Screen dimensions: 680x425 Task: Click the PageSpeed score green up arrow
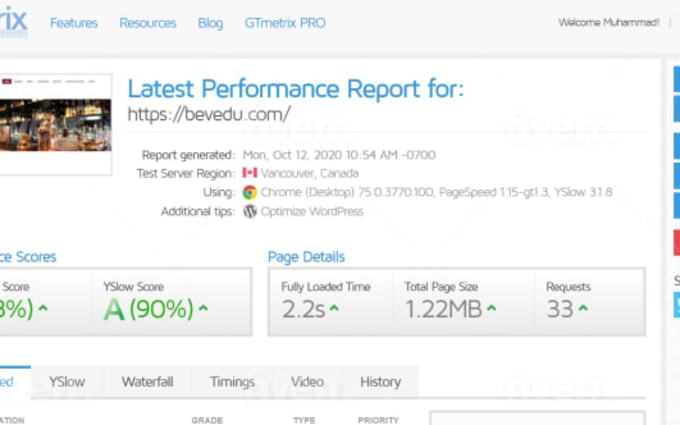(42, 308)
